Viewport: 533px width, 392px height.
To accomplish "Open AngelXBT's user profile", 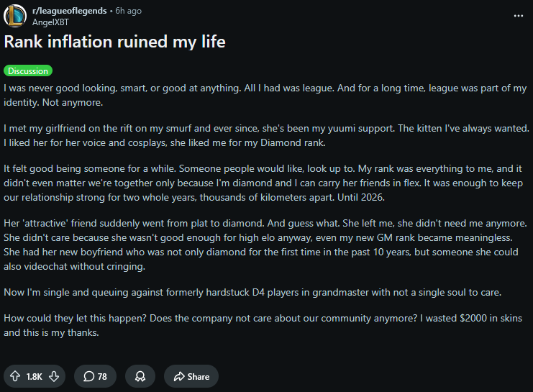I will click(x=50, y=22).
